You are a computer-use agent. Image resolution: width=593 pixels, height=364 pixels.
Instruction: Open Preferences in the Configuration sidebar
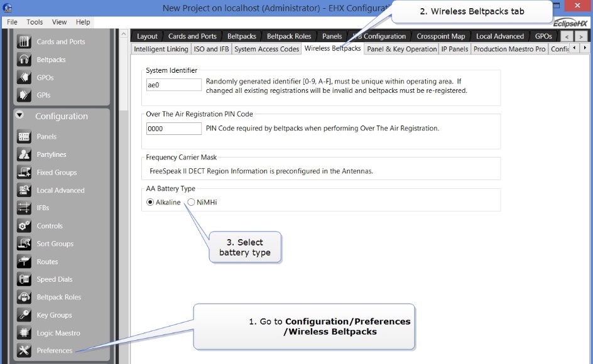click(x=55, y=350)
